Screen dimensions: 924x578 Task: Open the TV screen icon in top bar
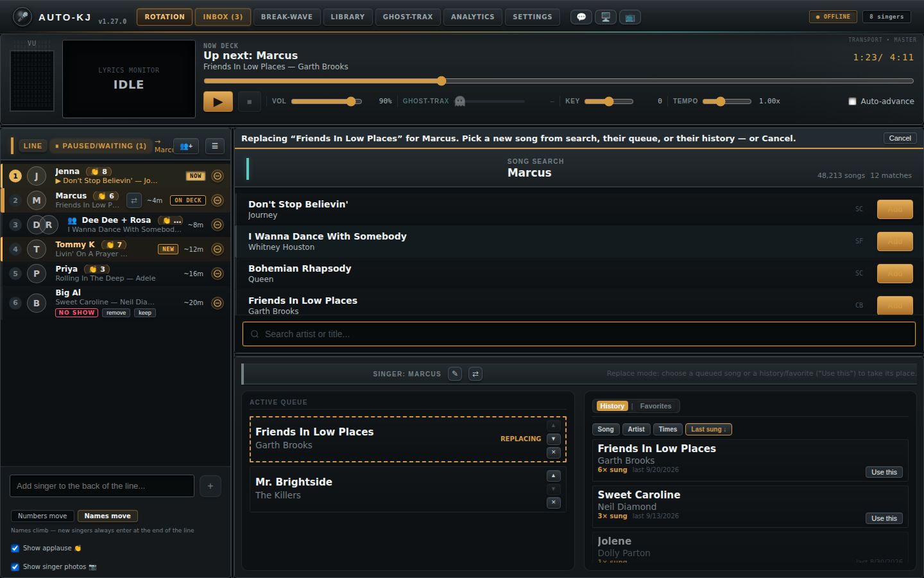(630, 17)
